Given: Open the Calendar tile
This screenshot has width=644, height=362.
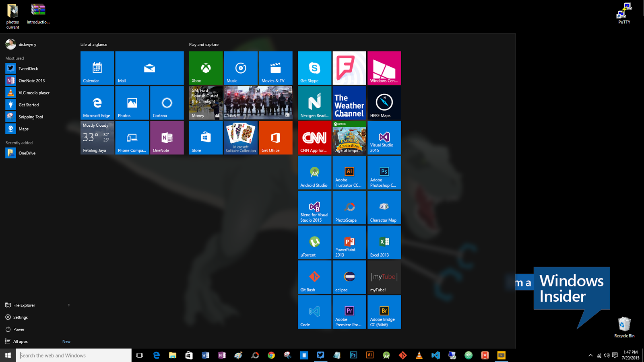Looking at the screenshot, I should click(x=97, y=68).
